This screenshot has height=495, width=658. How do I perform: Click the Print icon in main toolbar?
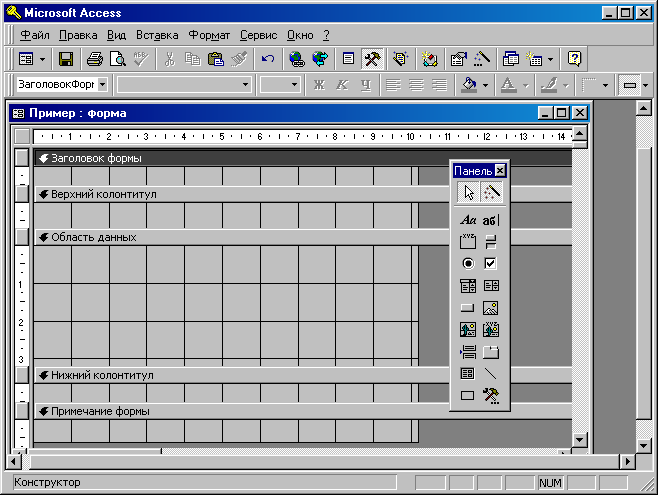tap(94, 59)
